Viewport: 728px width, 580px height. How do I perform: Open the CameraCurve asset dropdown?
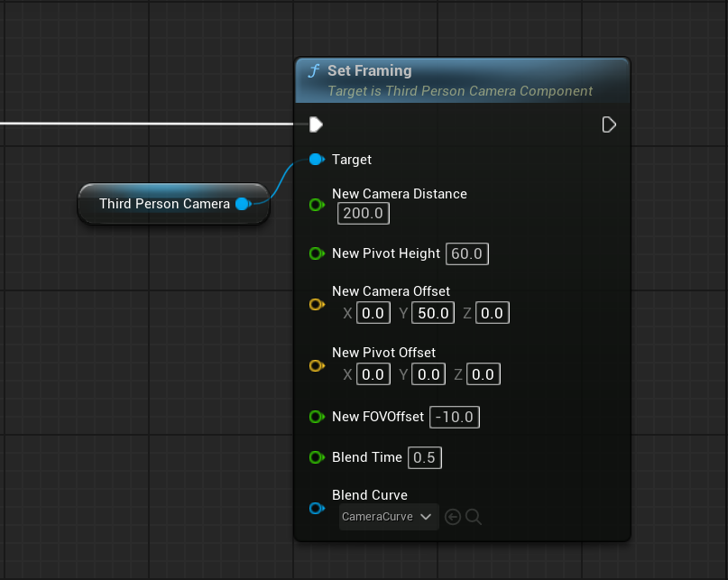tap(389, 517)
